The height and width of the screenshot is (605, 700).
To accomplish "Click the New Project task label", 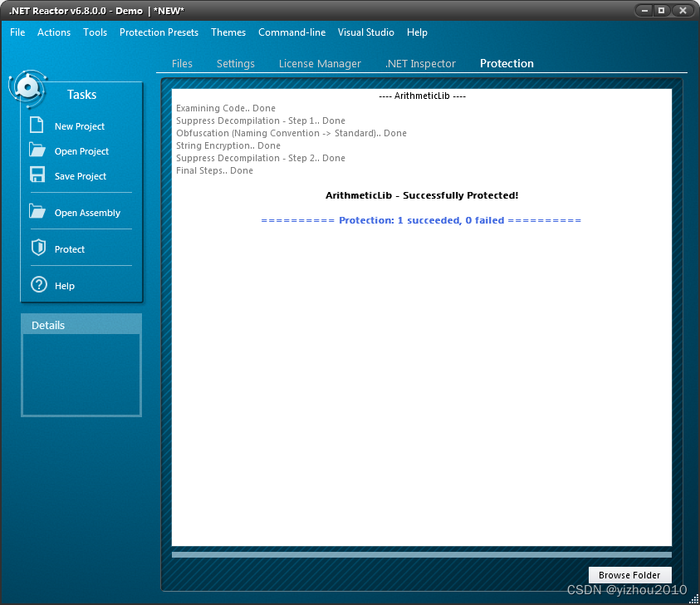I will (80, 126).
